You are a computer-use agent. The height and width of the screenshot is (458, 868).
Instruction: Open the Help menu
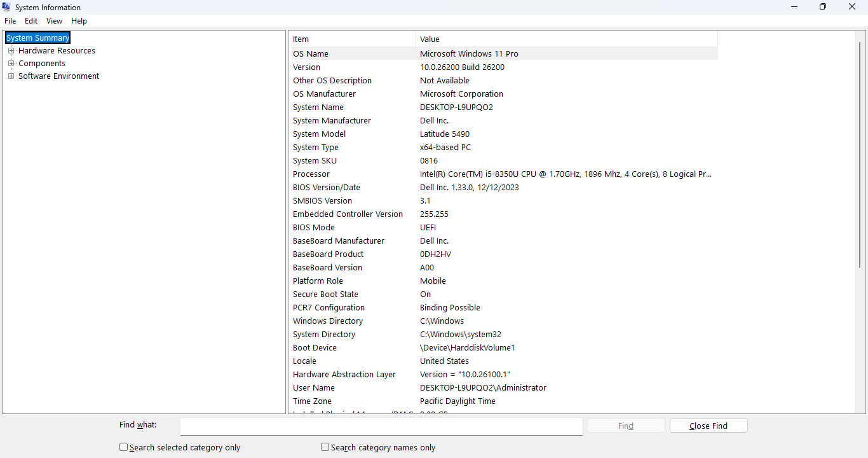79,21
